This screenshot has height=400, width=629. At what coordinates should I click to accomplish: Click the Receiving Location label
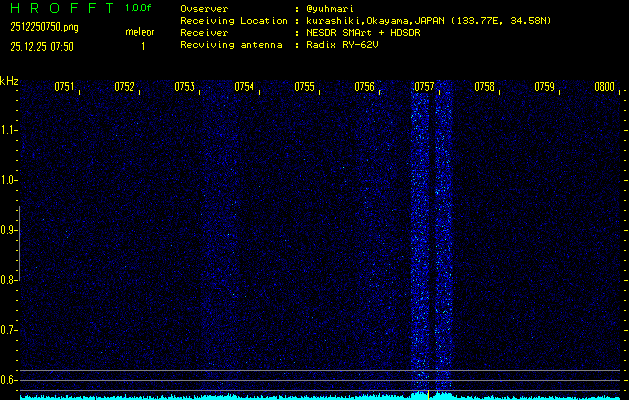pos(234,21)
